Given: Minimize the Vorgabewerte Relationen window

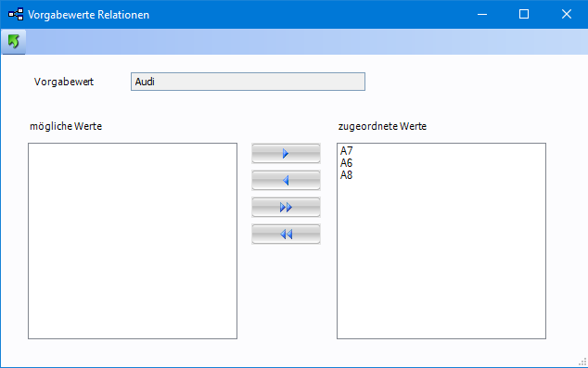Looking at the screenshot, I should pos(482,14).
